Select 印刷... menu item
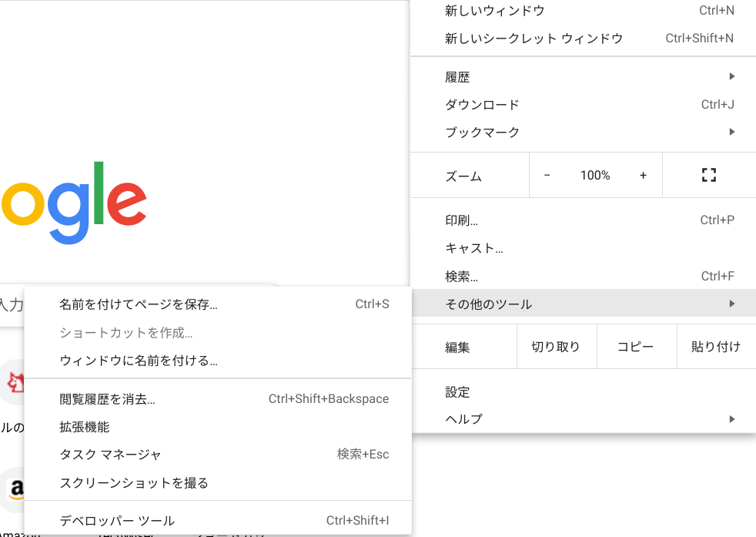 point(584,220)
